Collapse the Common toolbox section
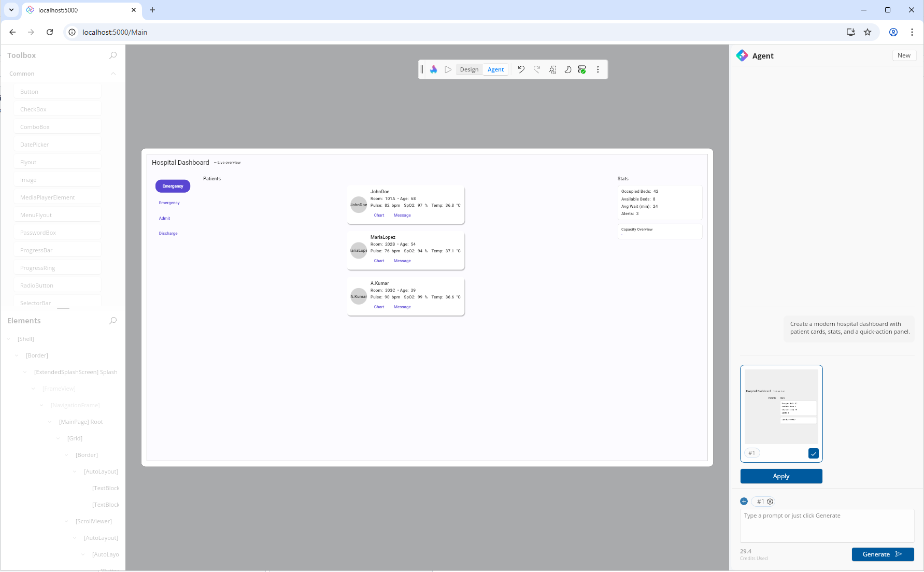Viewport: 924px width, 572px height. click(113, 74)
